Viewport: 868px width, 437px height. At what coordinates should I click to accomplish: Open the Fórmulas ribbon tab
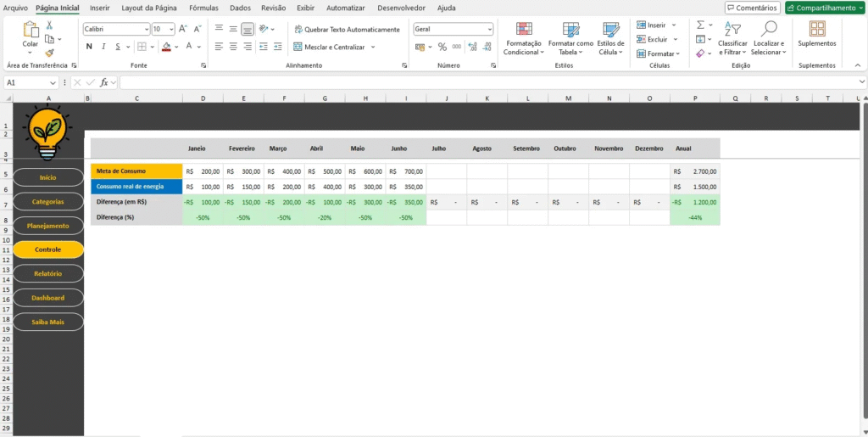pyautogui.click(x=203, y=8)
